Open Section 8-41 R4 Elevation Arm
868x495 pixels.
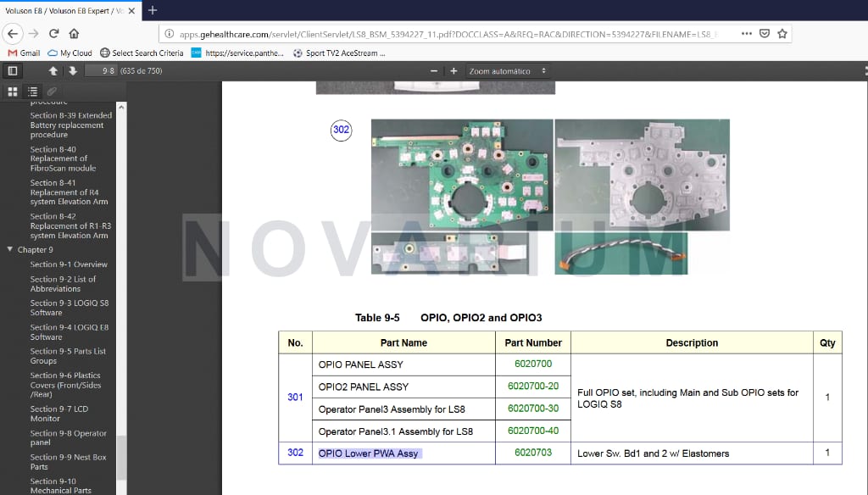pyautogui.click(x=70, y=192)
